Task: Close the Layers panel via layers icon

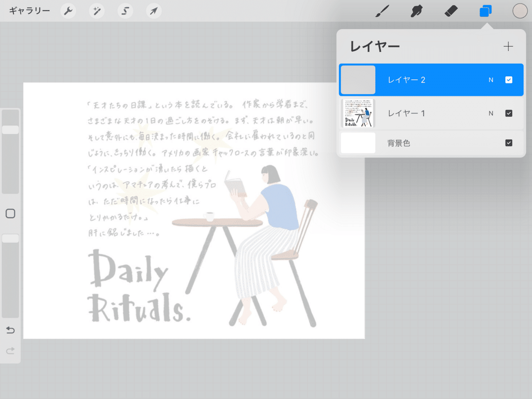Action: 485,11
